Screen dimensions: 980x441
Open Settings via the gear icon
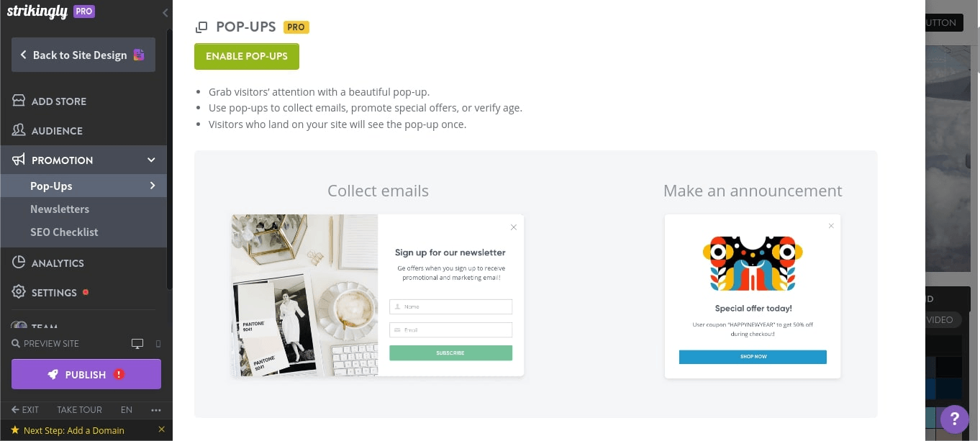click(x=19, y=292)
